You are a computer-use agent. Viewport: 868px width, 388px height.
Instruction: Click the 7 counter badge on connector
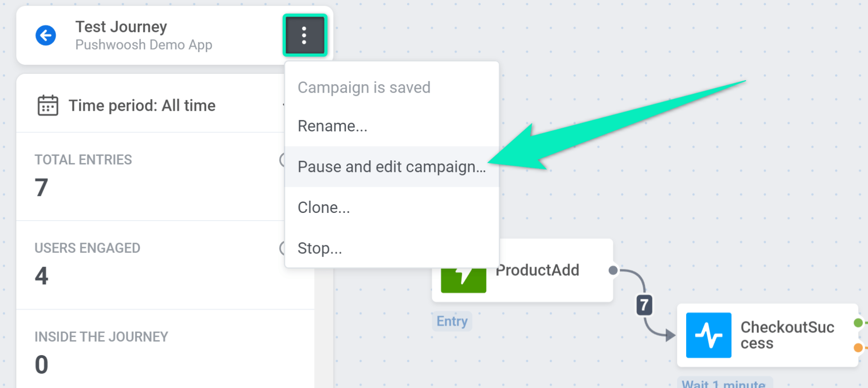[x=644, y=305]
